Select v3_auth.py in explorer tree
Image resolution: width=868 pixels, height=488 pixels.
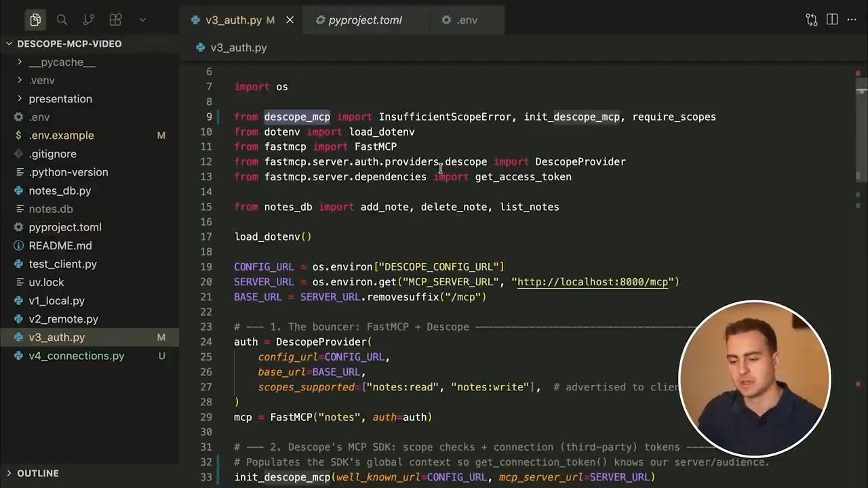90,337
